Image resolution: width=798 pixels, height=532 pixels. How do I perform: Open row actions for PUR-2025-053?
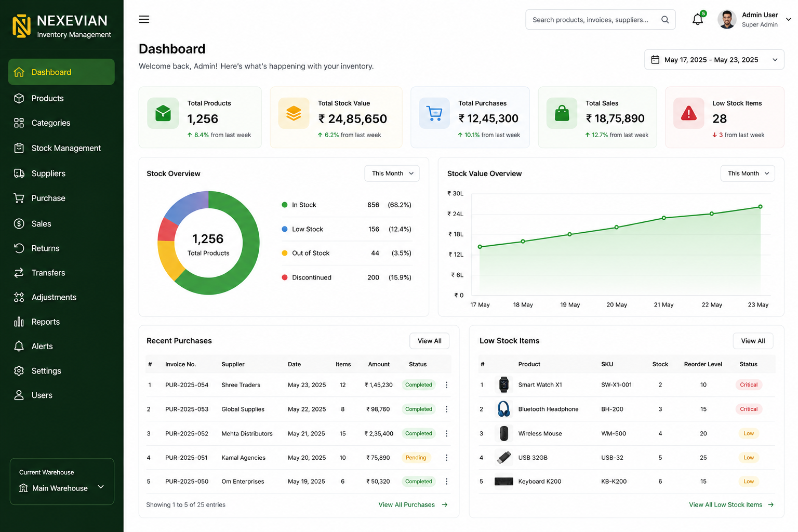click(x=446, y=409)
